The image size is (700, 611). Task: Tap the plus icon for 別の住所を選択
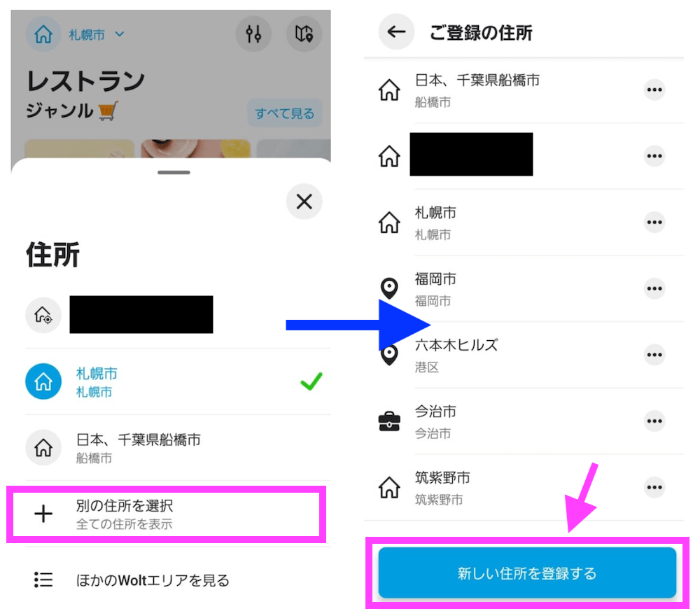pyautogui.click(x=43, y=514)
